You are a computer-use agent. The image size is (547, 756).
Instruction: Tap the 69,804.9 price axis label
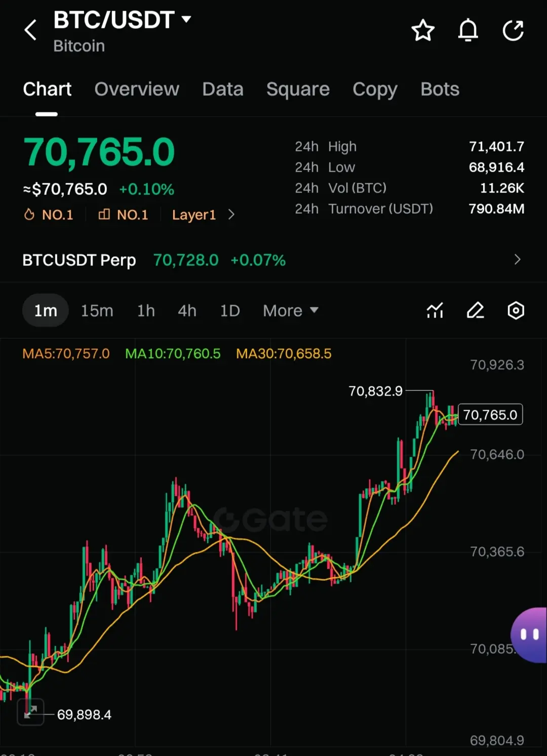(497, 740)
